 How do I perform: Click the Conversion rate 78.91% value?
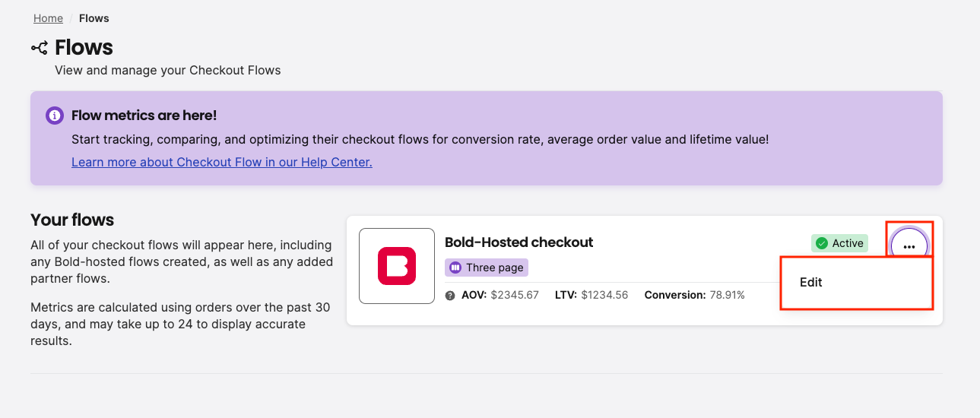pyautogui.click(x=727, y=295)
